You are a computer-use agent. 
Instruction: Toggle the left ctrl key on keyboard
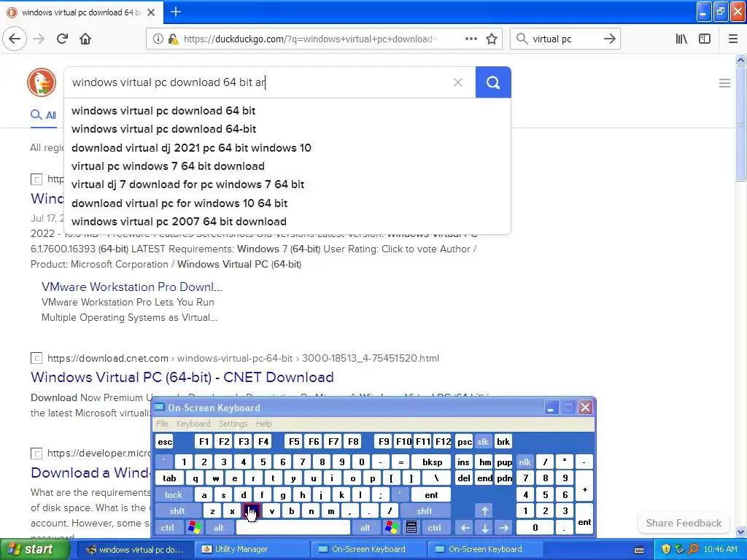tap(167, 528)
